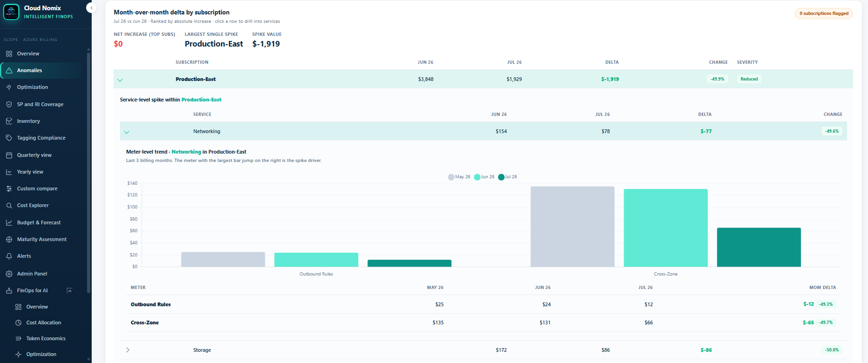Click the MOM DELTA column header
This screenshot has width=868, height=363.
coord(822,288)
